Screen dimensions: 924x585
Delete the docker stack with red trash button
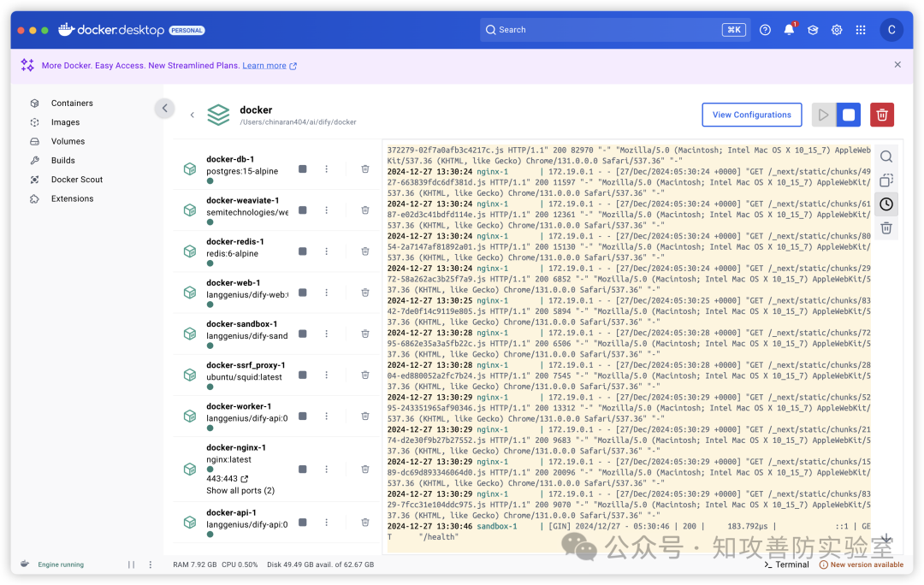pyautogui.click(x=881, y=115)
